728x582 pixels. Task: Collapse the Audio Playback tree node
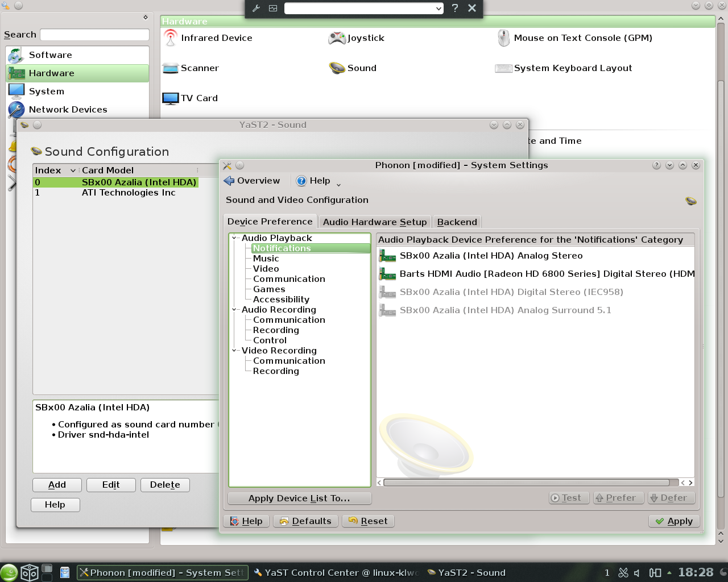pyautogui.click(x=234, y=238)
